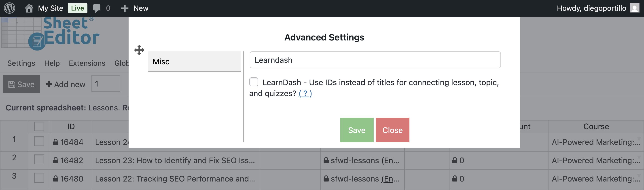Expand Course dropdown arrow in row 3
Screen dimensions: 644x190
pyautogui.click(x=639, y=175)
